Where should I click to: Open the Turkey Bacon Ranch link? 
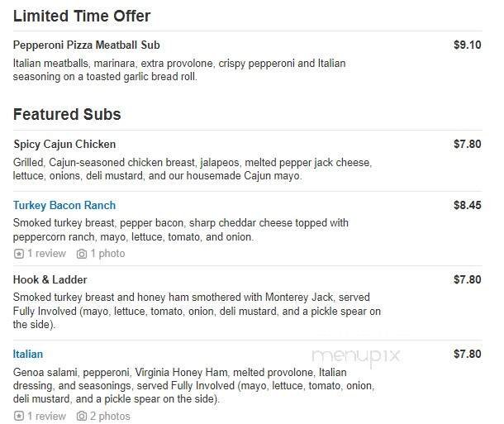coord(64,206)
